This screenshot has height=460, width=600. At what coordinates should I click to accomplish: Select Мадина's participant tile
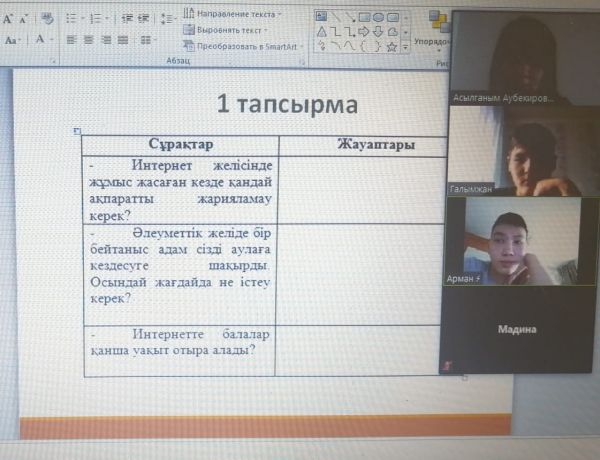(x=521, y=330)
